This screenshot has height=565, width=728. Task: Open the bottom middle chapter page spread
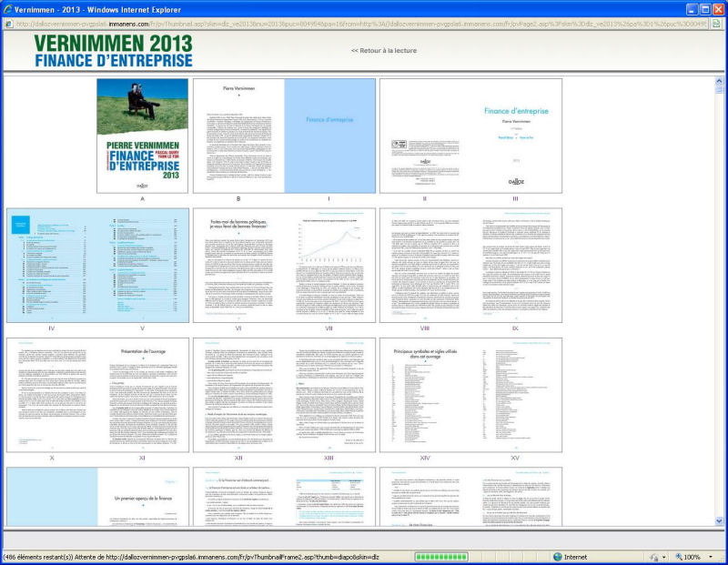pyautogui.click(x=284, y=497)
